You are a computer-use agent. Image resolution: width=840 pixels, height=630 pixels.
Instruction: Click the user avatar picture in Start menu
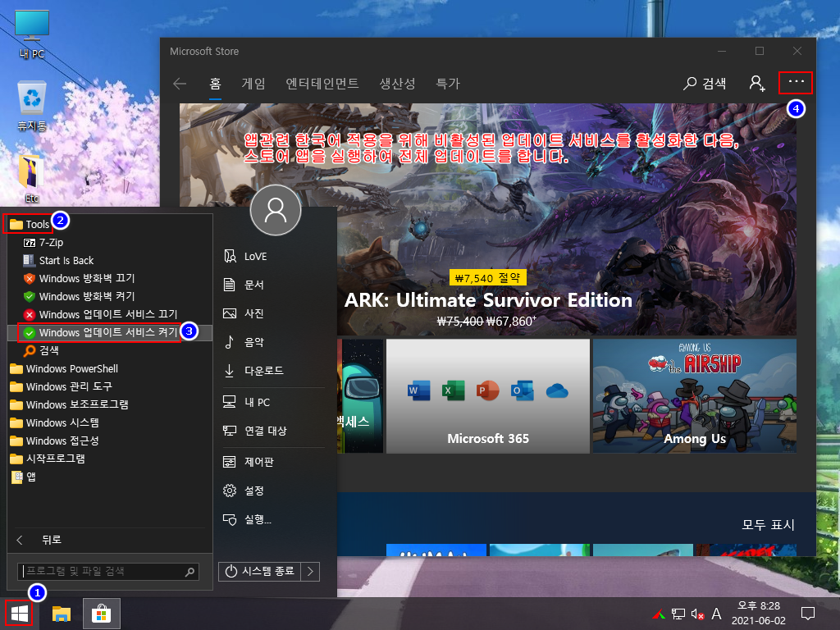(x=276, y=210)
